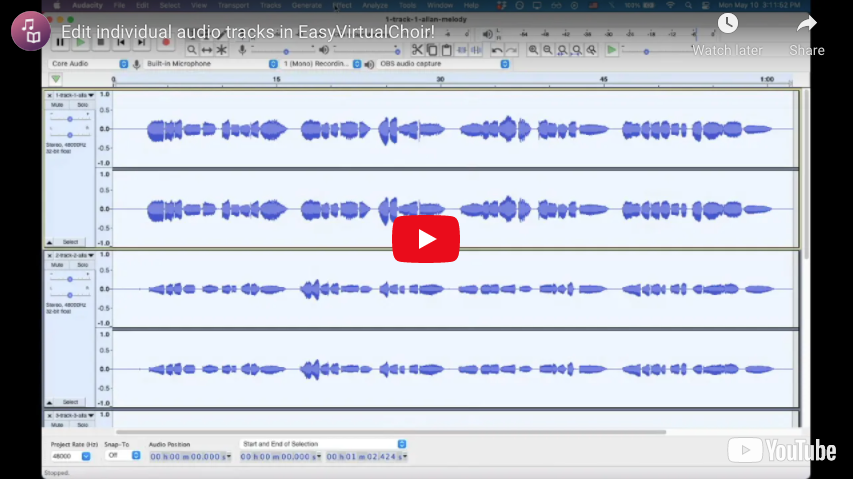Open the Tracks menu
The image size is (853, 479).
(x=270, y=5)
